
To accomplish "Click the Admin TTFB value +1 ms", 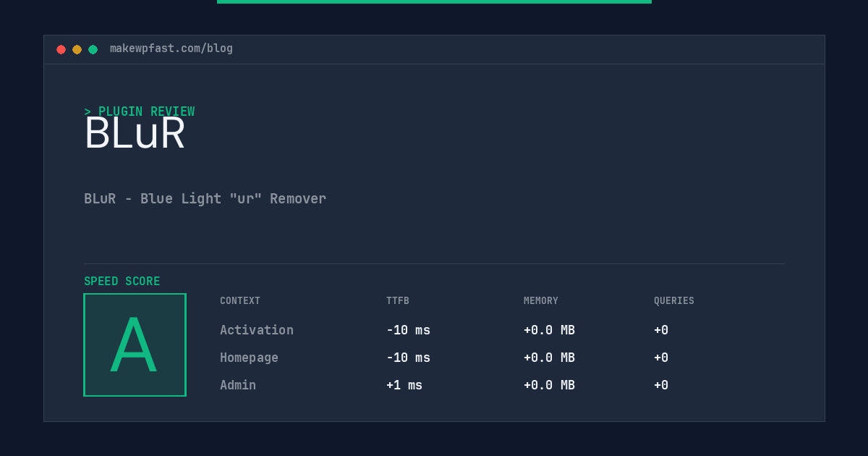I will click(x=404, y=385).
